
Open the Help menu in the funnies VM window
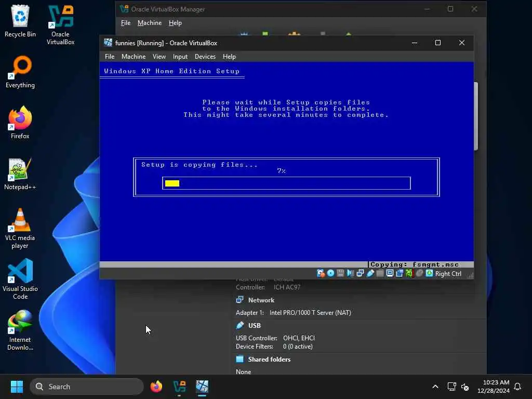pos(229,57)
